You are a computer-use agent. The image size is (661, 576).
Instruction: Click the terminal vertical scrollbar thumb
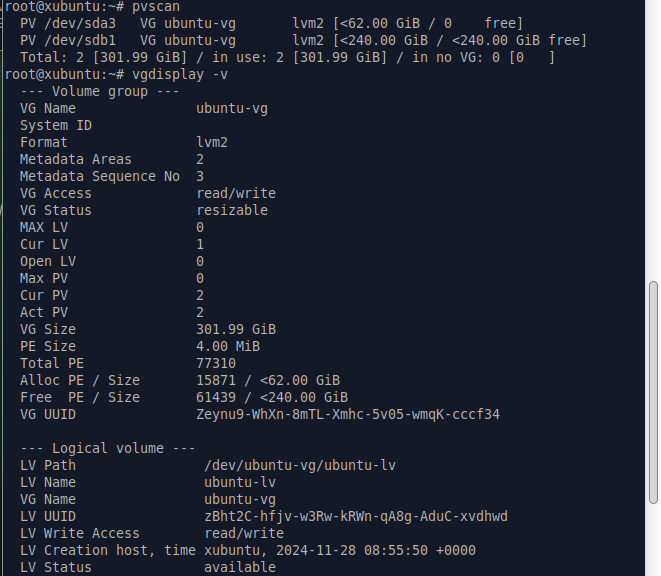tap(653, 392)
